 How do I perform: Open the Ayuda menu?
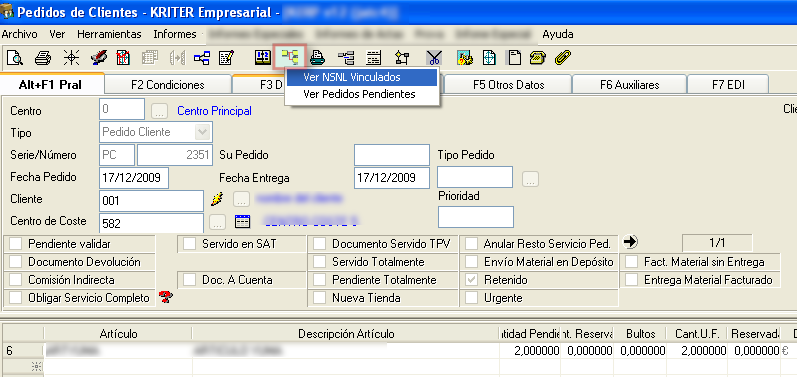point(558,34)
